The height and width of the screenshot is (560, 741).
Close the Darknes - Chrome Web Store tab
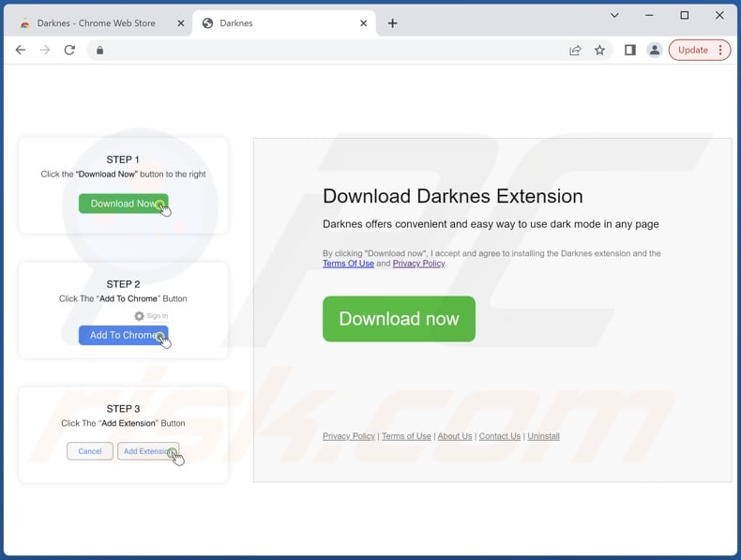pyautogui.click(x=180, y=23)
